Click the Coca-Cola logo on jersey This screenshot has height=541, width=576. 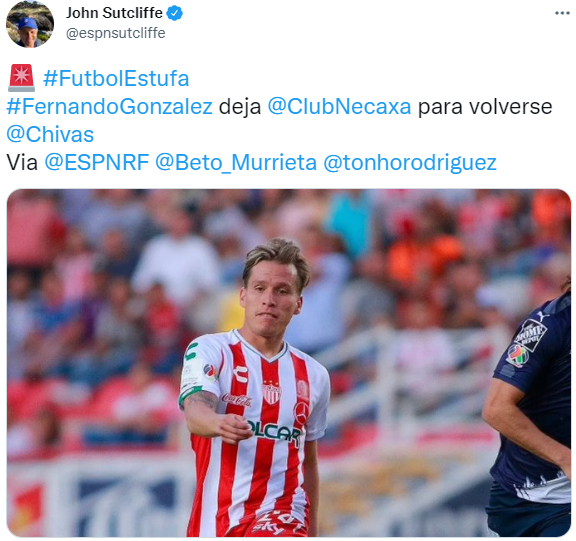(237, 400)
